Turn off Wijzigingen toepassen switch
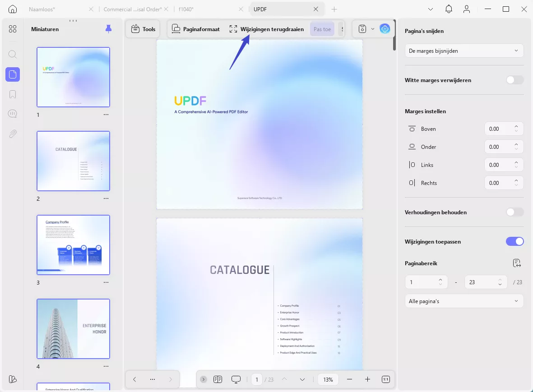 tap(514, 241)
